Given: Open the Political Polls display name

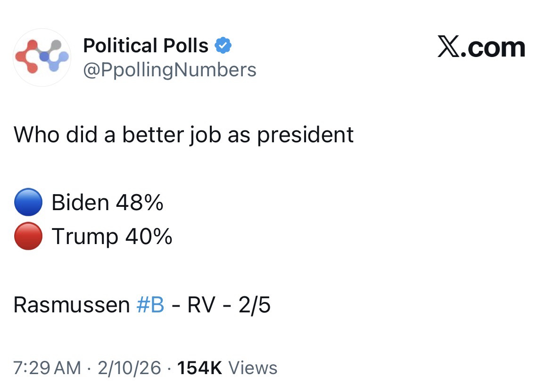Looking at the screenshot, I should tap(145, 46).
